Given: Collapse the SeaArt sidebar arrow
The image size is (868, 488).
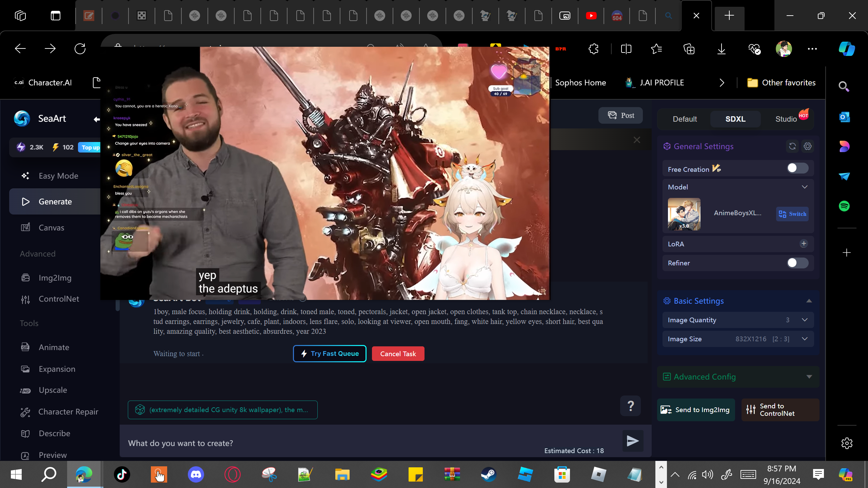Looking at the screenshot, I should point(97,119).
